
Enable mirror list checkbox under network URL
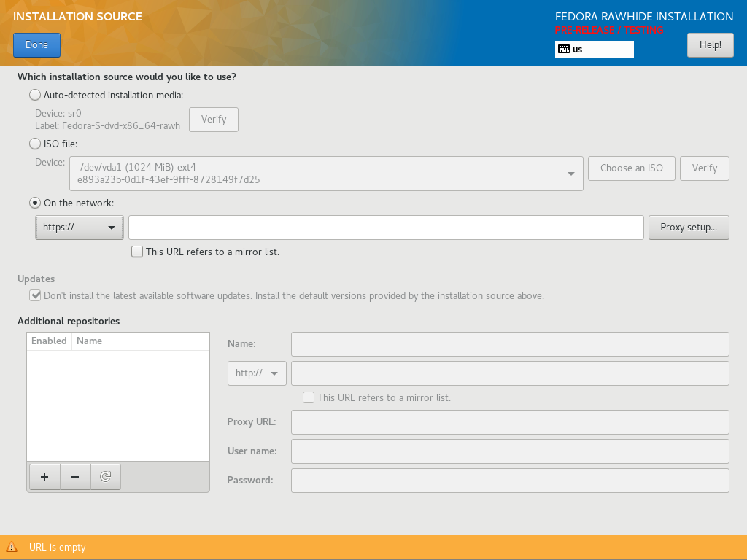[x=137, y=252]
